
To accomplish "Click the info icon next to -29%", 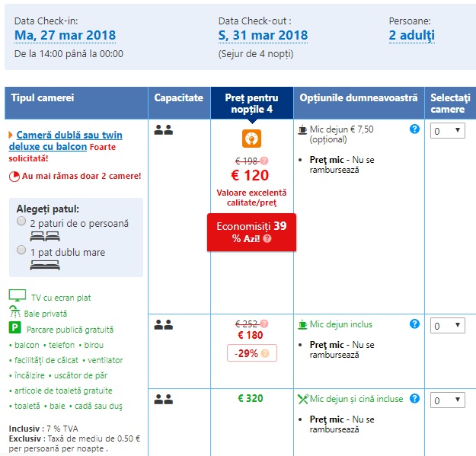I will coord(264,353).
